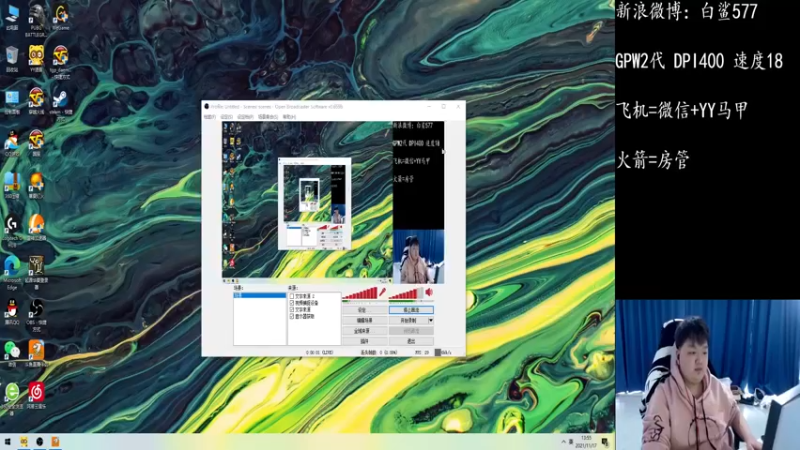Viewport: 800px width, 450px height.
Task: Click the Settings… button in OBS
Action: [x=364, y=310]
